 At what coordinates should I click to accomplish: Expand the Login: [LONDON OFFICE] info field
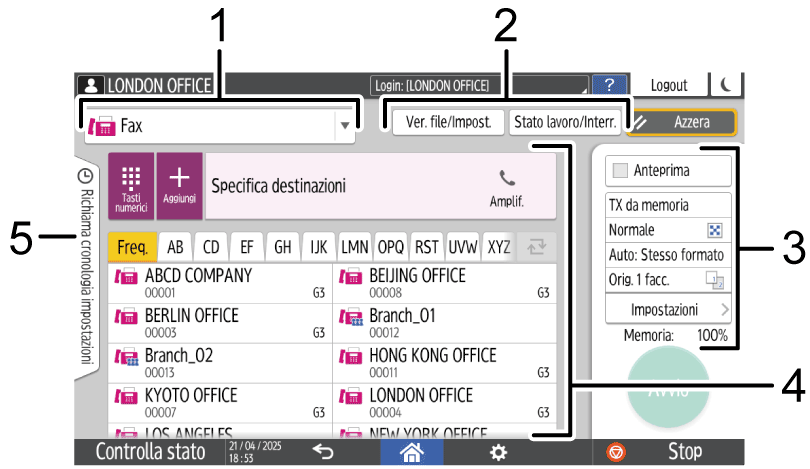tap(480, 85)
